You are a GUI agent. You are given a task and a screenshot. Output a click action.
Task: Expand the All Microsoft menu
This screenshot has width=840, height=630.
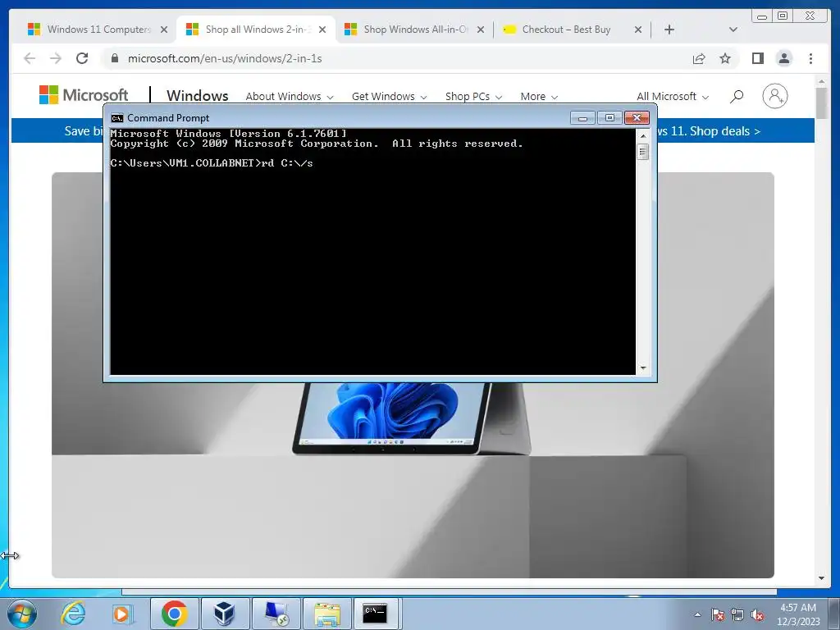point(673,97)
